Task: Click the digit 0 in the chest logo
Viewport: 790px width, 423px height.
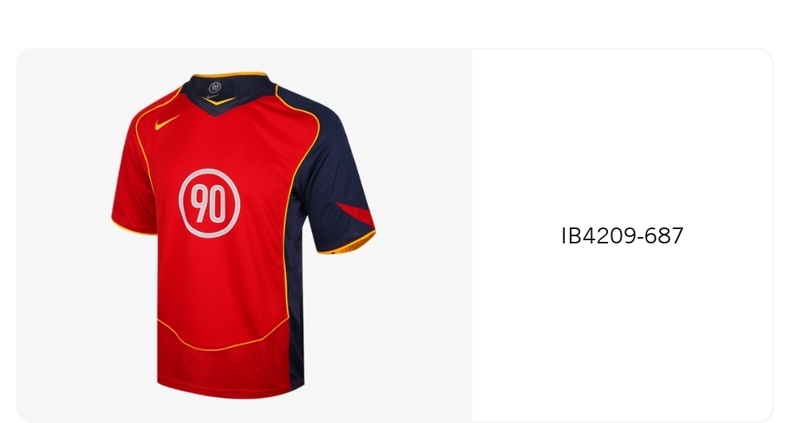Action: (x=218, y=203)
